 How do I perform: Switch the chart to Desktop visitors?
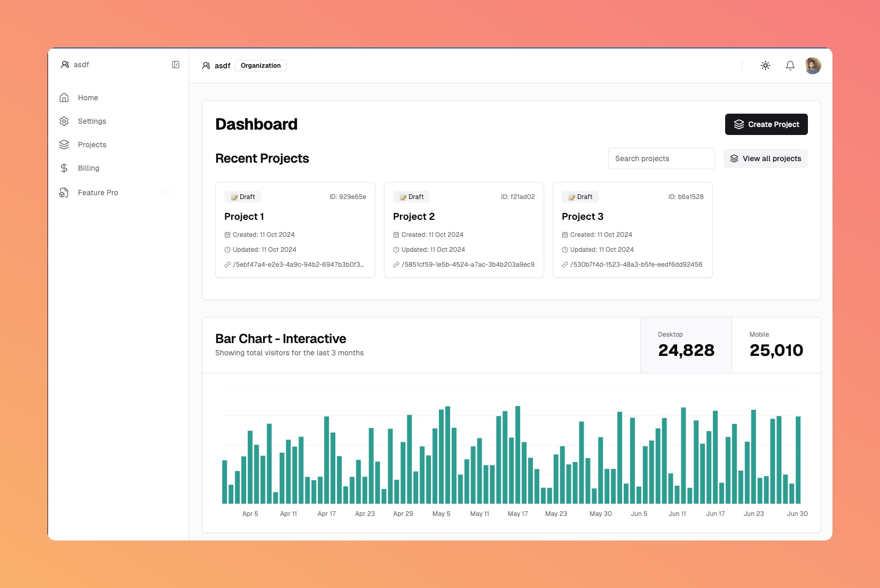point(686,345)
